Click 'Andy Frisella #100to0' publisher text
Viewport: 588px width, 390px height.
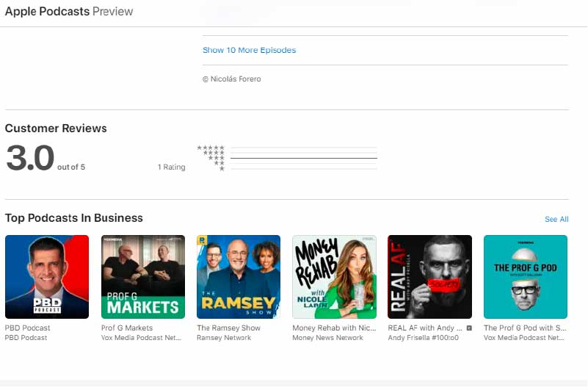pos(423,338)
